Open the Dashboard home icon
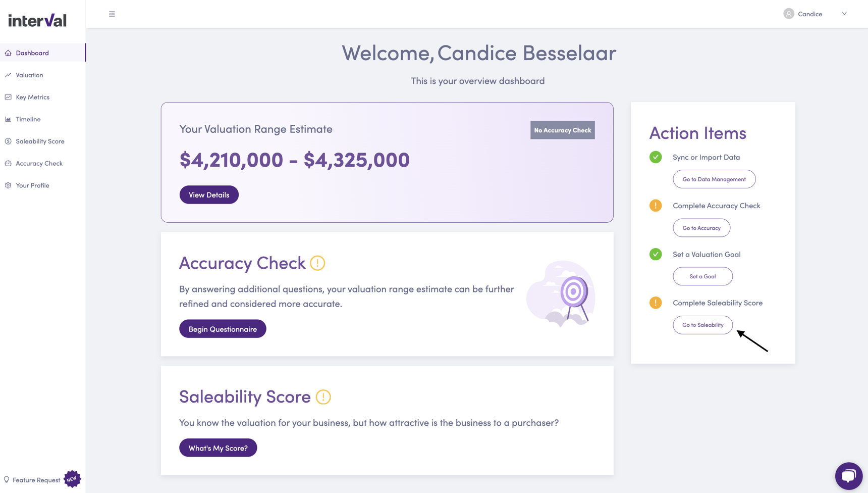 point(8,53)
